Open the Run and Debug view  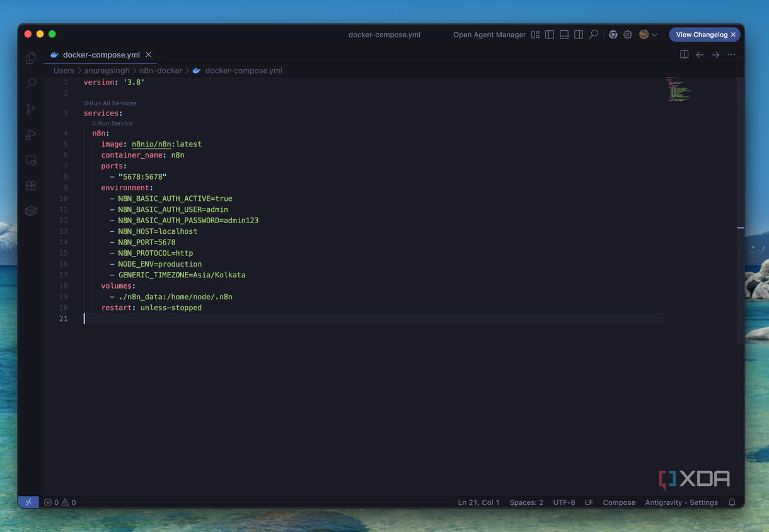[x=31, y=134]
